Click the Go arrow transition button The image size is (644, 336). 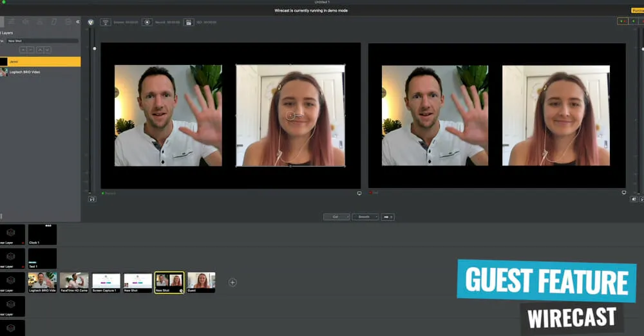coord(387,217)
